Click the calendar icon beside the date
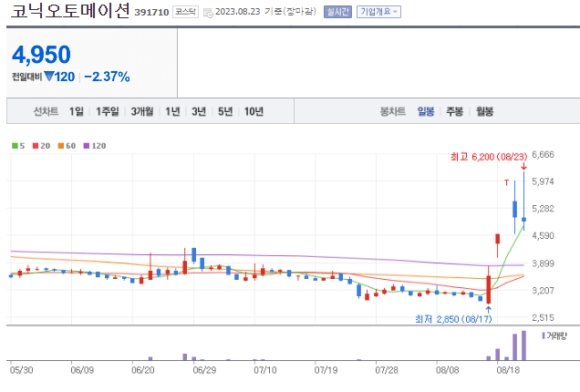The width and height of the screenshot is (580, 392). pos(208,13)
